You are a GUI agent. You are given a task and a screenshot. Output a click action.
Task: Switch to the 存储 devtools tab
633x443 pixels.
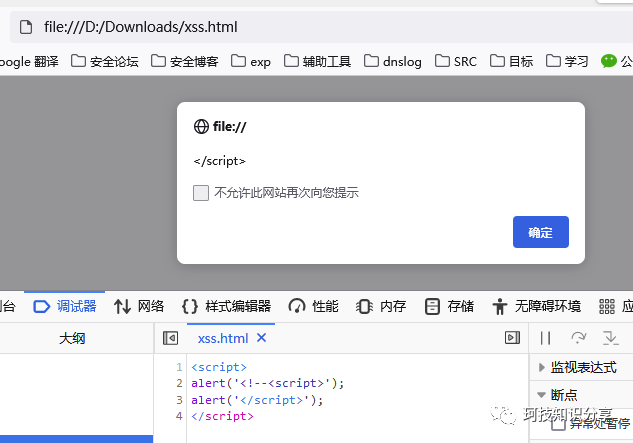[449, 306]
